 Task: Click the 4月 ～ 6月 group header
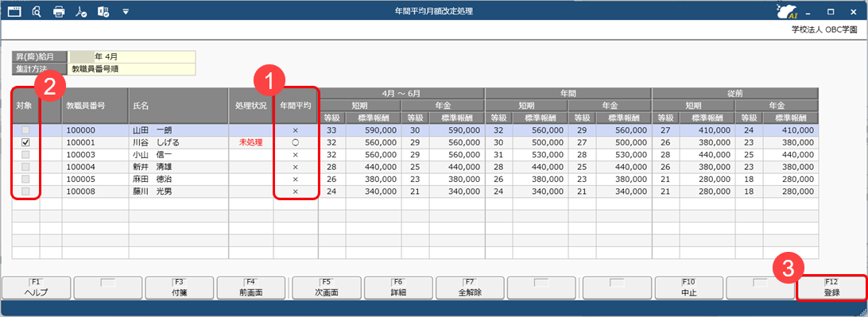point(401,94)
